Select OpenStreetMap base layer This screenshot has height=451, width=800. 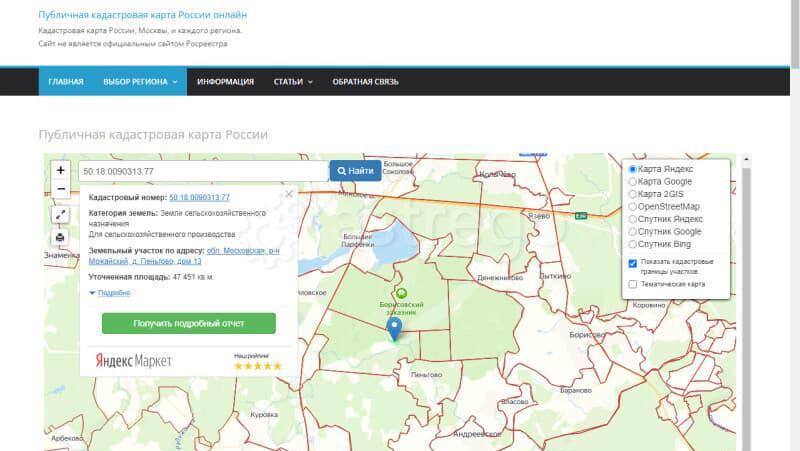tap(633, 206)
